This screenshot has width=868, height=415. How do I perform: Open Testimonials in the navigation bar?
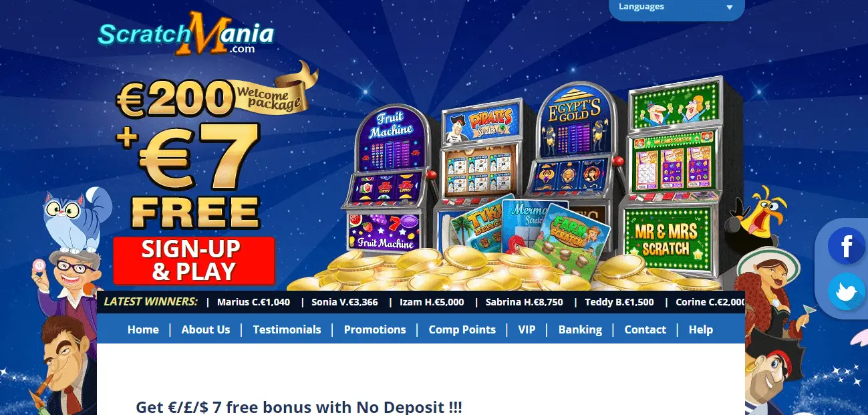point(287,329)
